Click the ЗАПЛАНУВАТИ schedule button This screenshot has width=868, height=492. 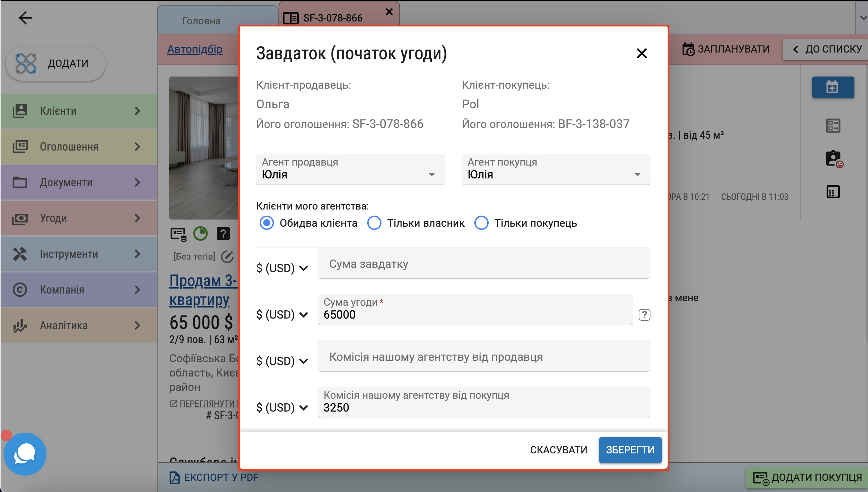click(726, 49)
